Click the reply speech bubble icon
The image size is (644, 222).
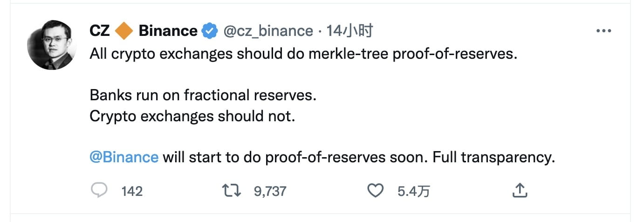[99, 190]
